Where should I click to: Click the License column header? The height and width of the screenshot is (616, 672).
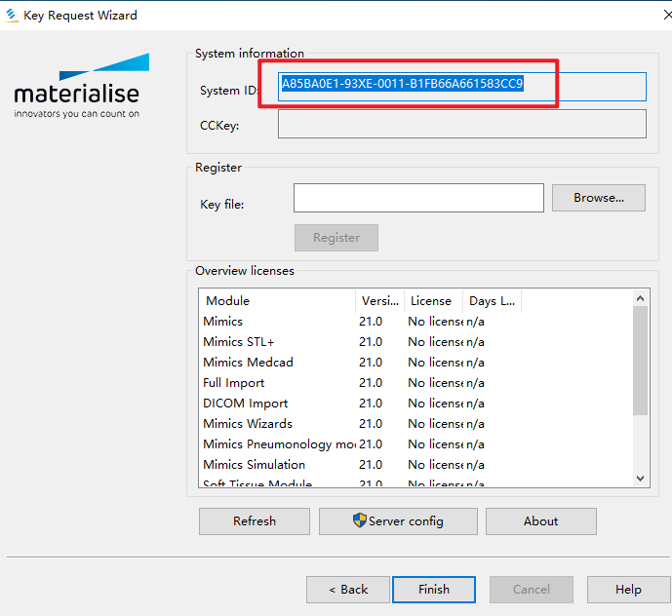pos(430,300)
